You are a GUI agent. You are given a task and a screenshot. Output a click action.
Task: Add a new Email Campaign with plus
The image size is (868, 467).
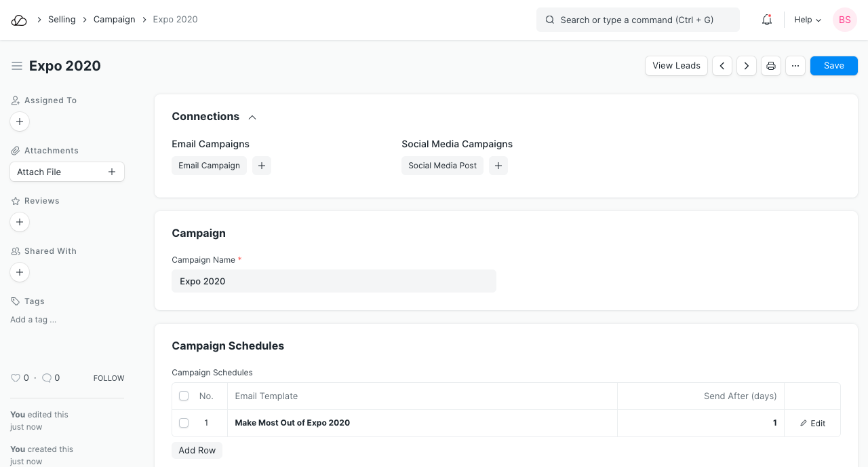262,166
